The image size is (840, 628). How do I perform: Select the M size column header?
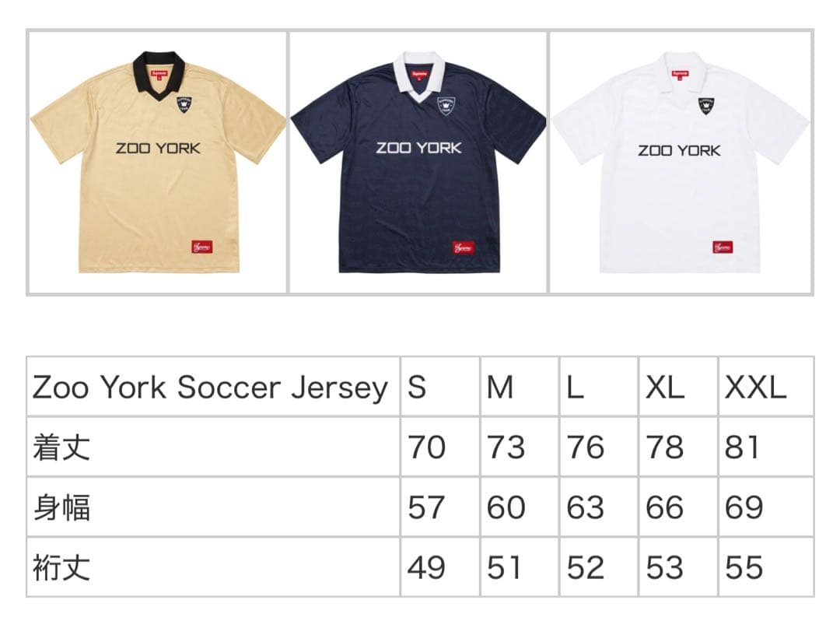pyautogui.click(x=520, y=387)
